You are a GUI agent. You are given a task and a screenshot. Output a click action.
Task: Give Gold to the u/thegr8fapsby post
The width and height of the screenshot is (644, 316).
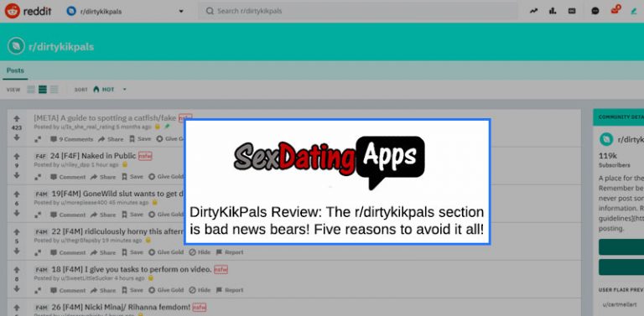pos(166,252)
